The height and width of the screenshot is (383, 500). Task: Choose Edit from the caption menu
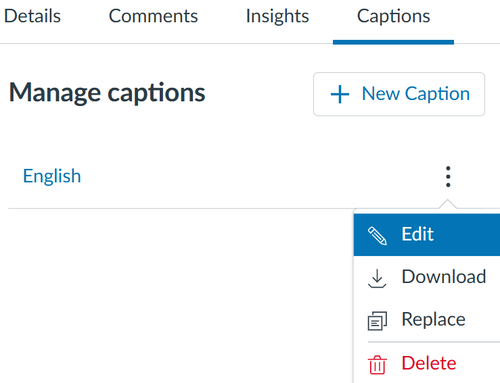[427, 235]
